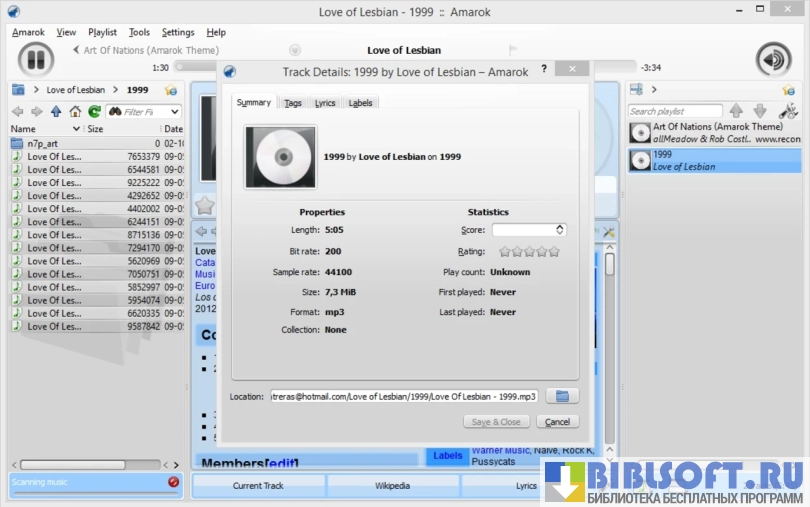Switch to the Labels tab

[360, 103]
